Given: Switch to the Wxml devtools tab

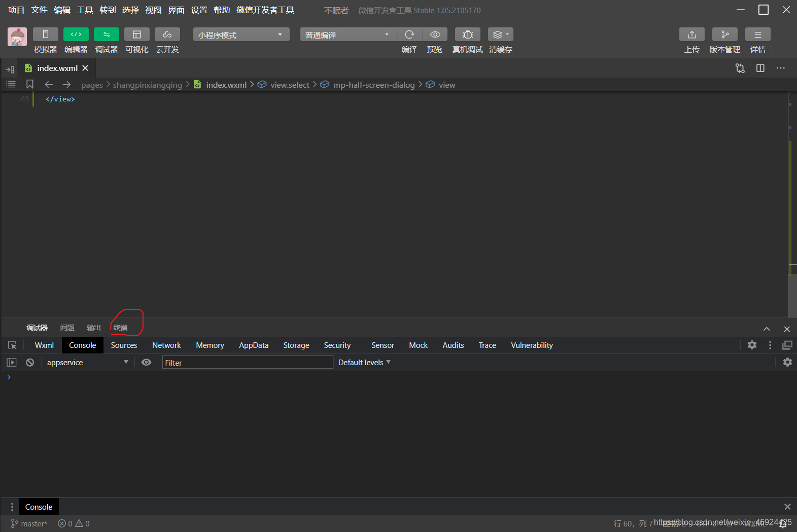Looking at the screenshot, I should click(44, 345).
